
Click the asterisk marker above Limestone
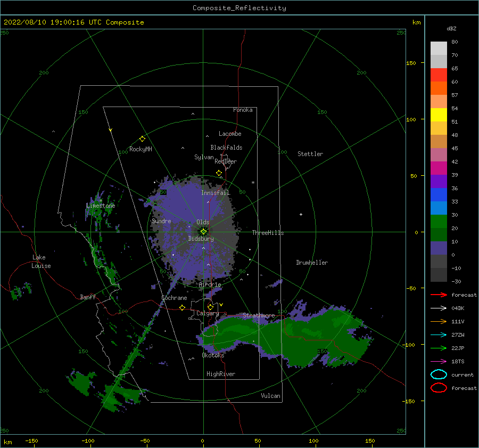(101, 201)
